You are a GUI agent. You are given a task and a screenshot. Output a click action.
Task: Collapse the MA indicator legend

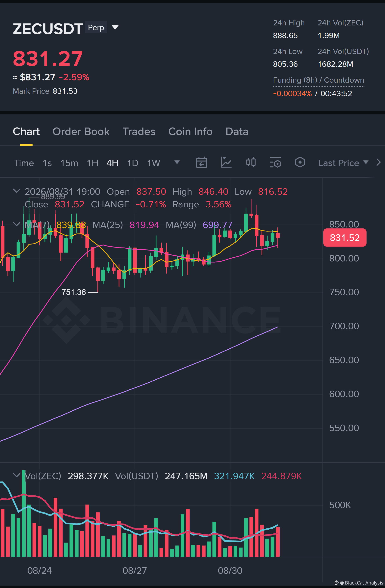point(16,224)
